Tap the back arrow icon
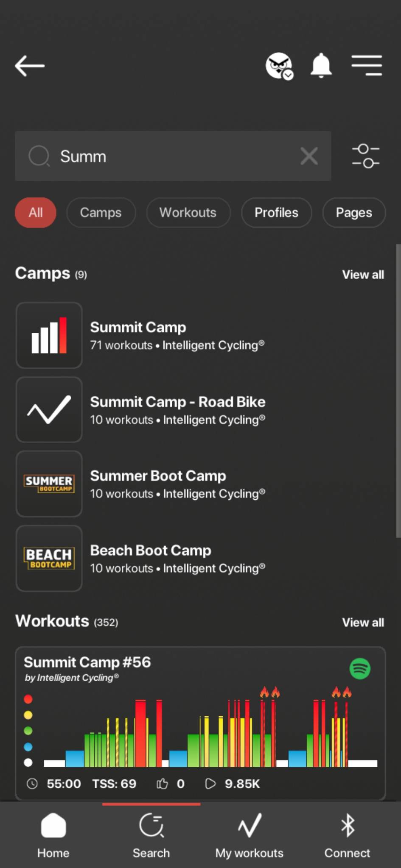This screenshot has width=401, height=868. point(30,66)
